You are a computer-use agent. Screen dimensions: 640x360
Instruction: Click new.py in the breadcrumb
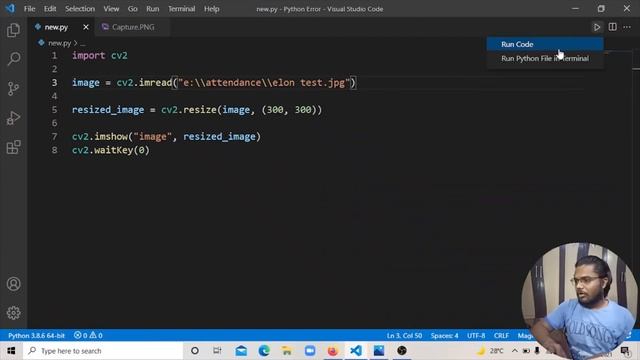[59, 43]
